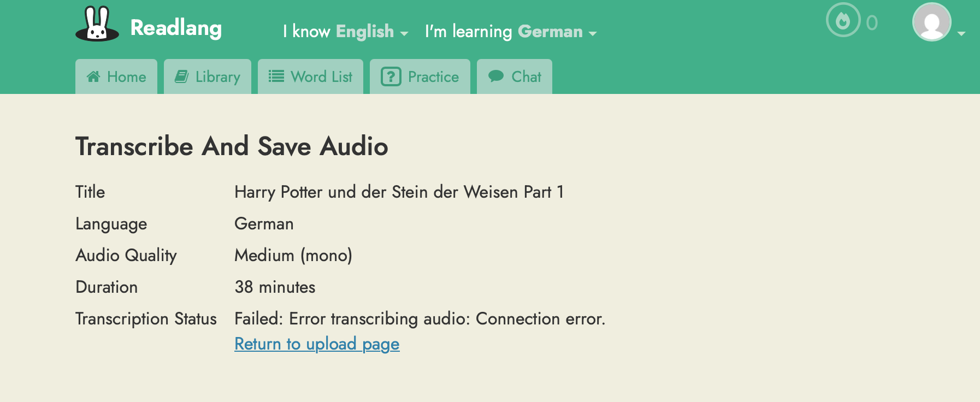Screen dimensions: 980x402
Task: Click the 'Duration' label
Action: [x=107, y=287]
